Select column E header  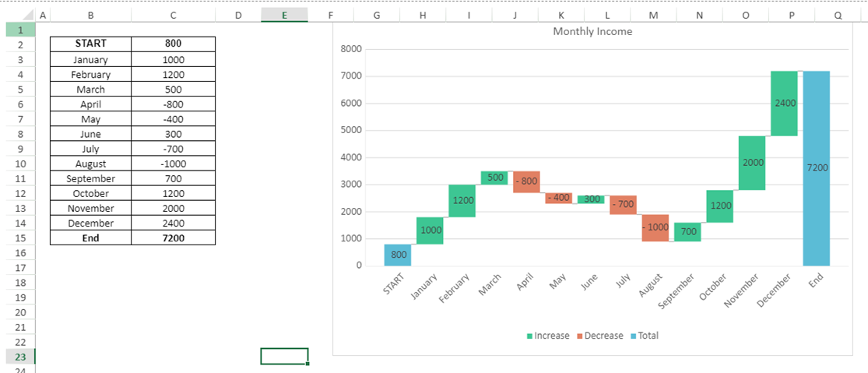(284, 16)
